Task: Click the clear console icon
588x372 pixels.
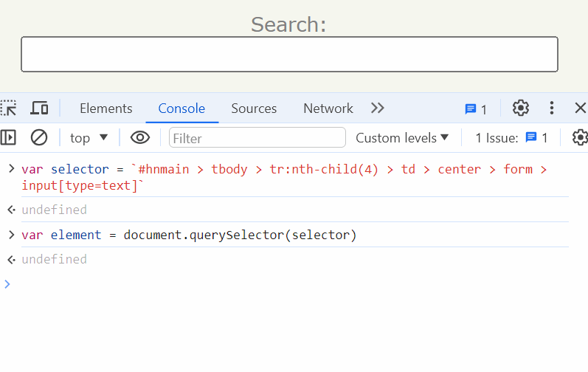Action: point(39,137)
